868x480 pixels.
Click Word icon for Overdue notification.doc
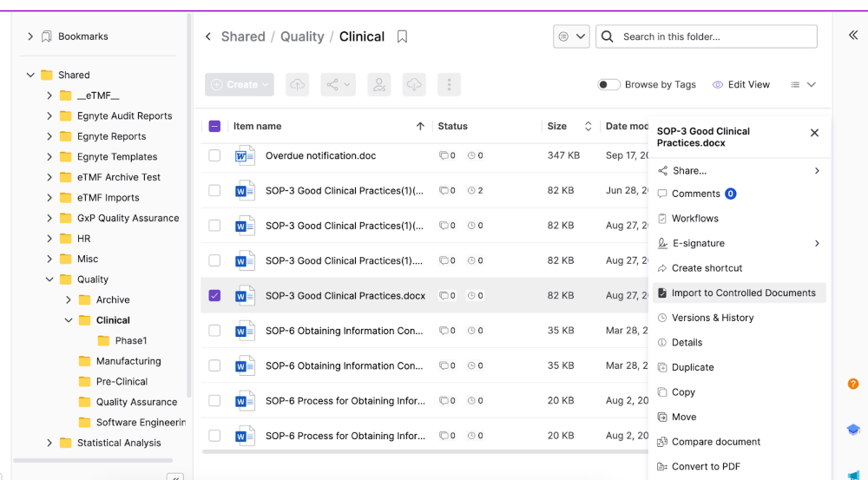[245, 155]
